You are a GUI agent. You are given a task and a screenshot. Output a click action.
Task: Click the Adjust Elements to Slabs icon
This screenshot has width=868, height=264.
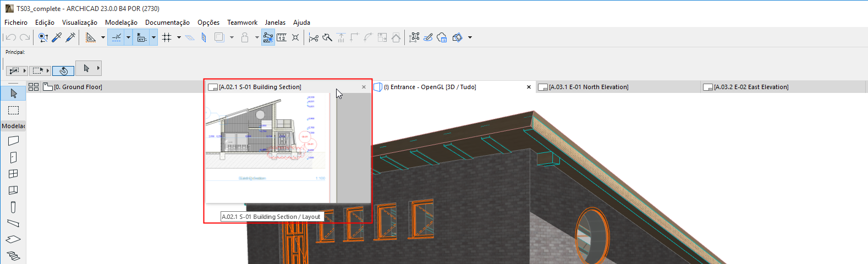click(341, 37)
